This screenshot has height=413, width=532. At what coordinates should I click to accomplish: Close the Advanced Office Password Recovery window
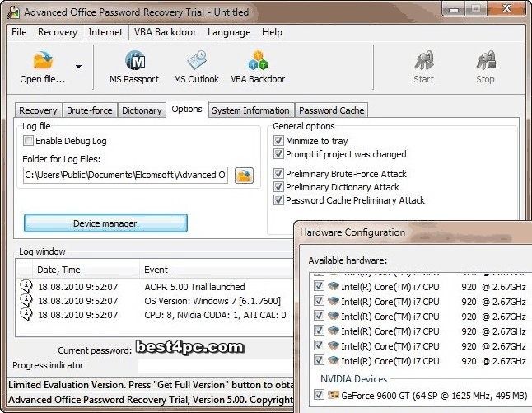pyautogui.click(x=507, y=8)
